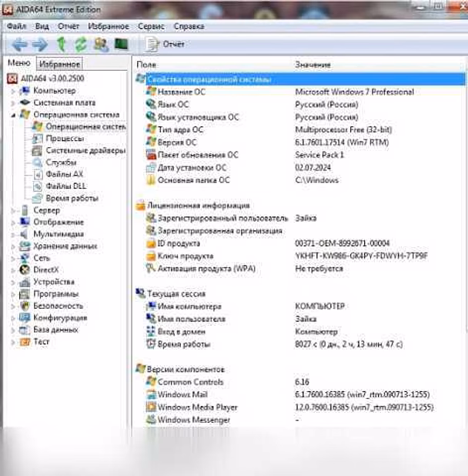Click the green Refresh toolbar icon

tap(81, 45)
